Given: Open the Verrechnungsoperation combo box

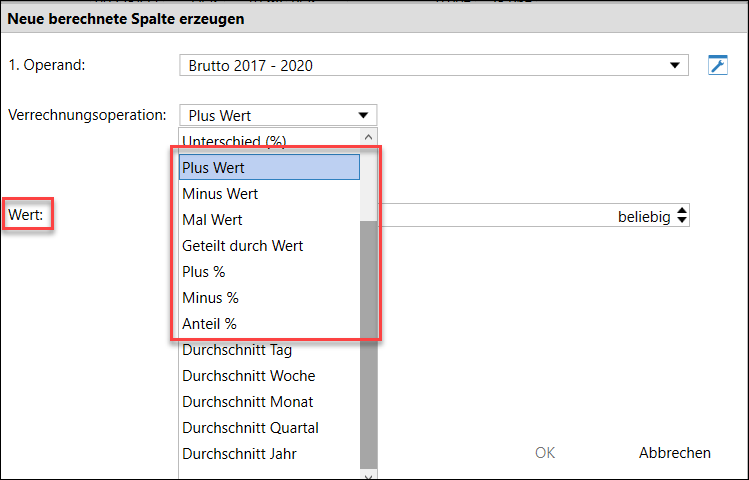Looking at the screenshot, I should (278, 115).
